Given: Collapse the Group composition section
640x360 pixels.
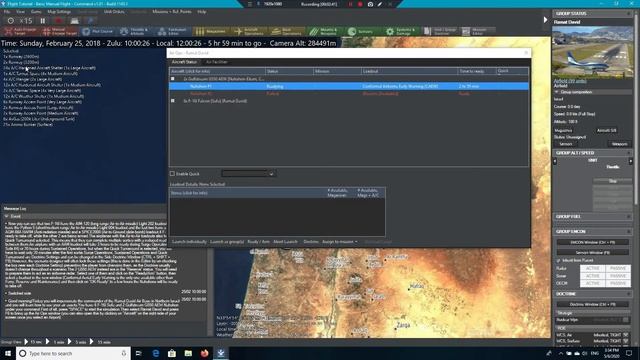Looking at the screenshot, I should tap(556, 92).
